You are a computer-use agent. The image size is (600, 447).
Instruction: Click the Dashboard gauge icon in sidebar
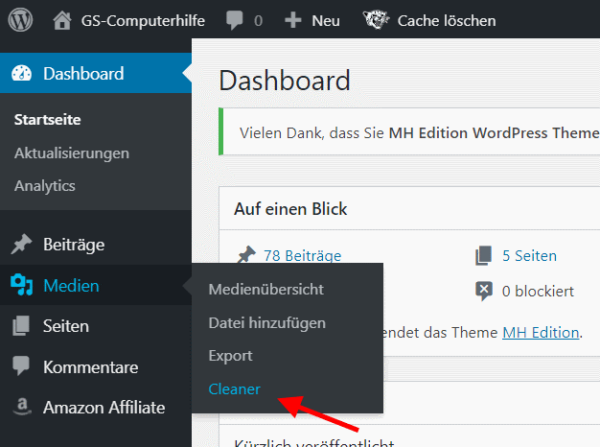point(21,73)
